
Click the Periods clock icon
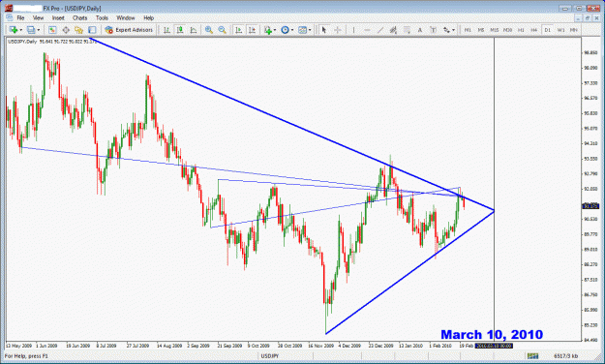click(x=285, y=30)
